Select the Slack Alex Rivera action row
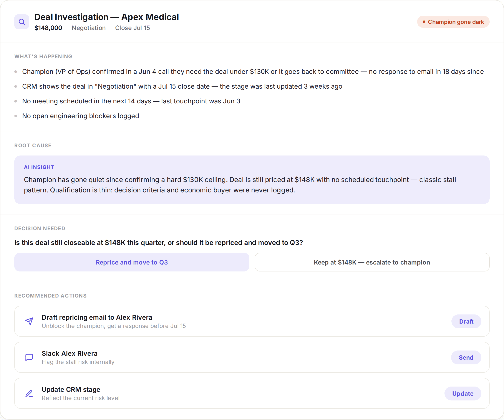504x420 pixels. pos(252,357)
